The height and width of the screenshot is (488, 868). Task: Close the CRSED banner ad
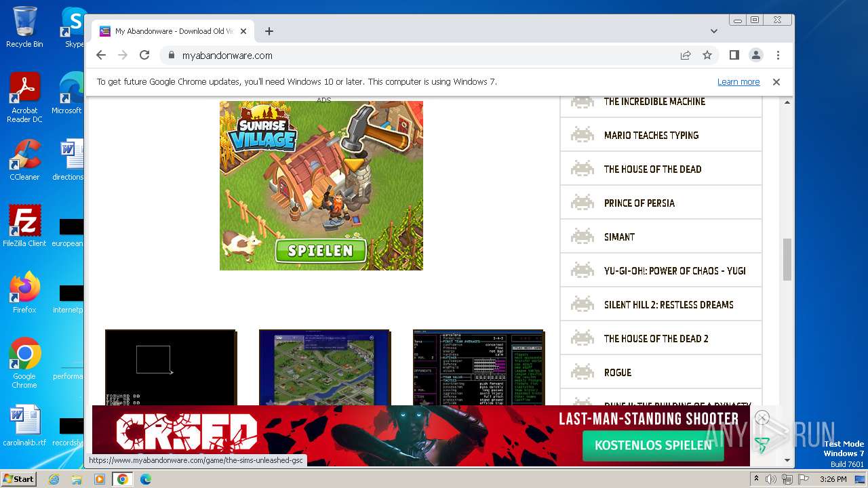pyautogui.click(x=762, y=418)
